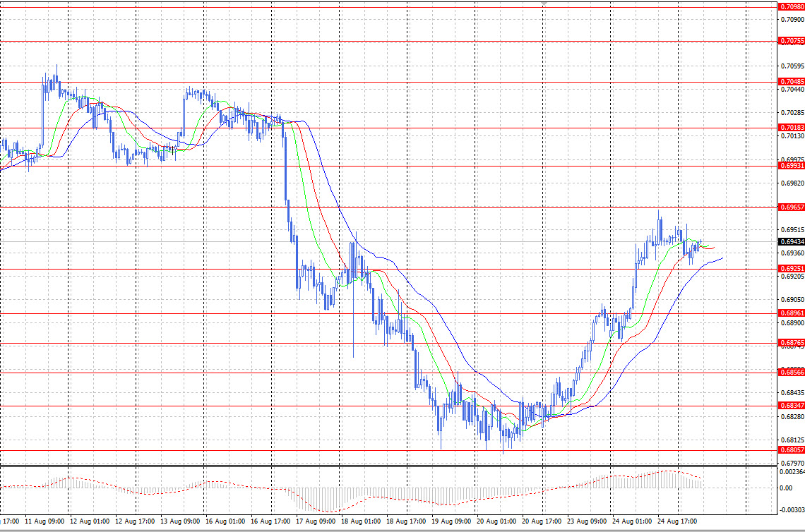805x532 pixels.
Task: Select the 0.69360 price scale value
Action: tap(792, 253)
